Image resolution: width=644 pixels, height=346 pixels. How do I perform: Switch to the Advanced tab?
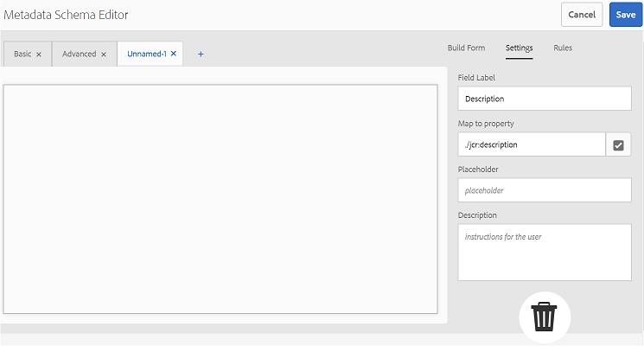coord(79,54)
